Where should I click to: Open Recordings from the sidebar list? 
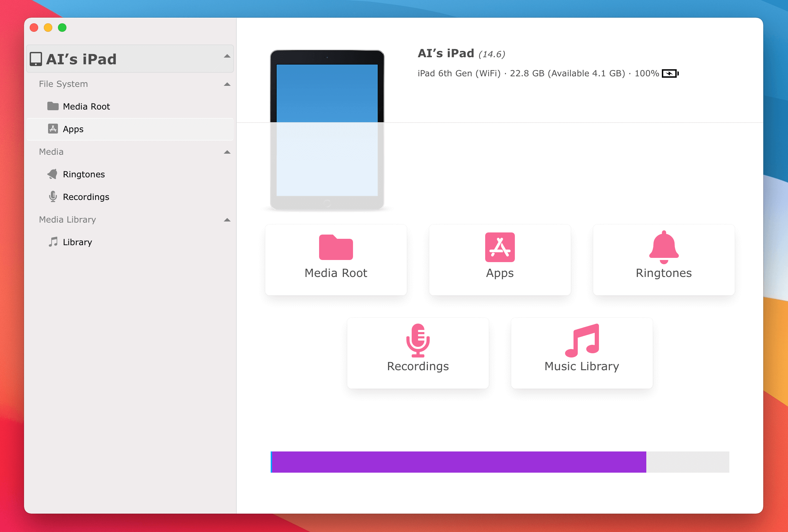(x=130, y=197)
